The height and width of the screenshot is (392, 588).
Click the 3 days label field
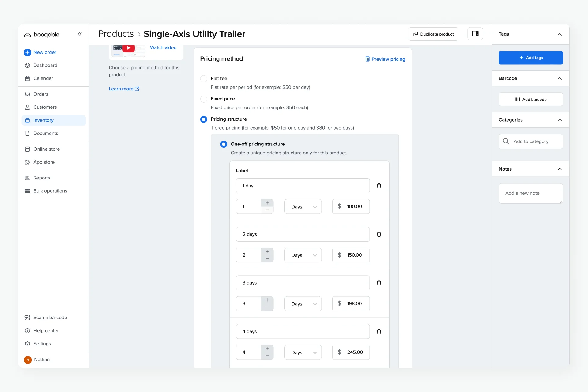point(303,283)
